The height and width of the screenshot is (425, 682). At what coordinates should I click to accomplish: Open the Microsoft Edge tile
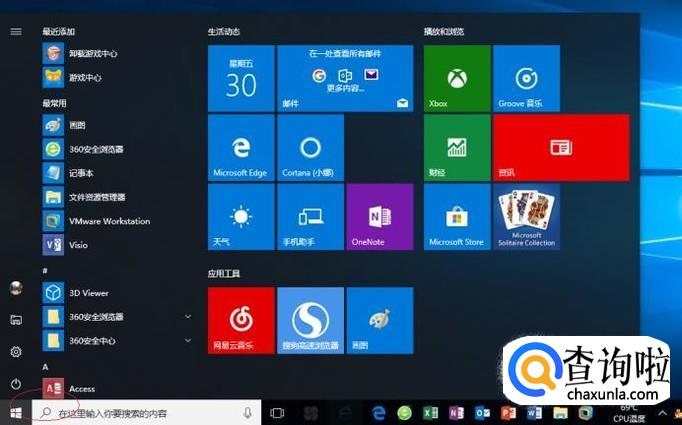240,147
